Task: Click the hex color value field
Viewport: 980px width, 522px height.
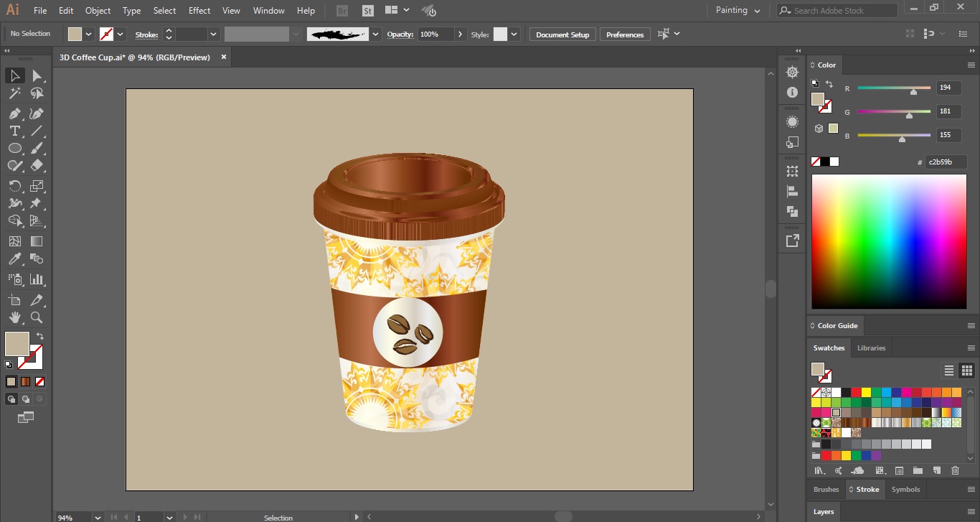Action: 945,162
